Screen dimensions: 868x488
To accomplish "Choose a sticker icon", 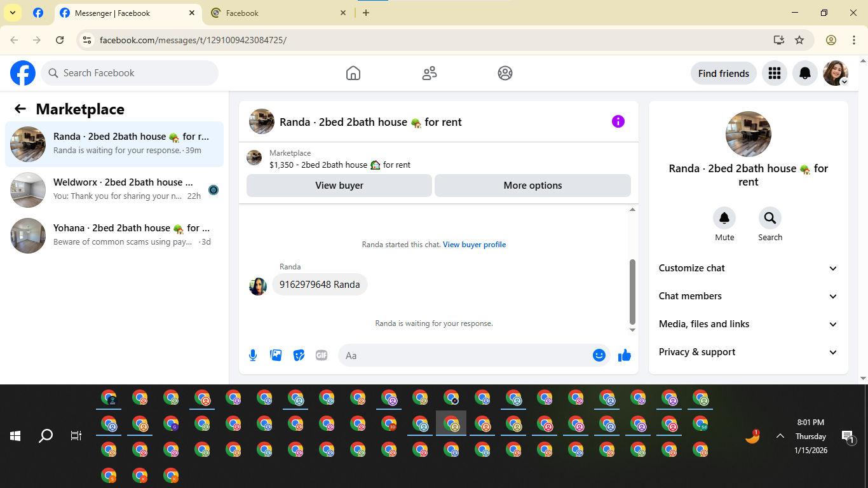I will (299, 355).
